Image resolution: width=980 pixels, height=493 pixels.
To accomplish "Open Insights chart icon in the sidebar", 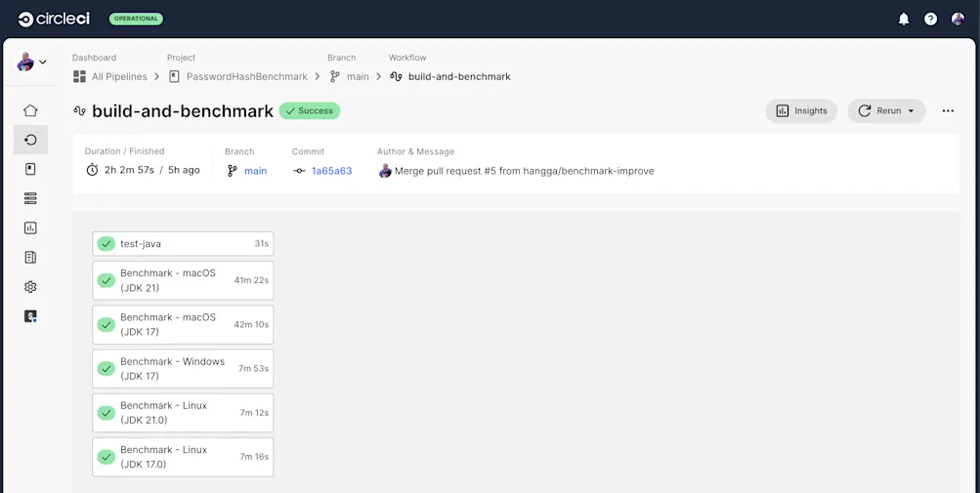I will click(30, 228).
